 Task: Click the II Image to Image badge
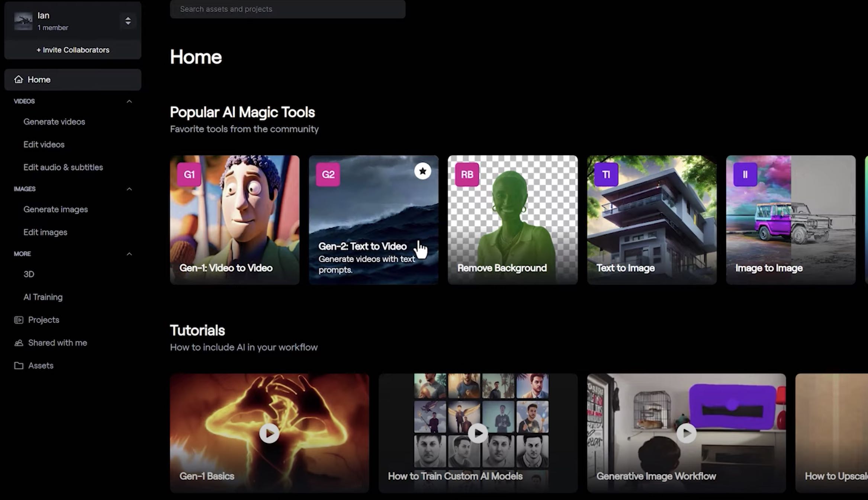point(745,174)
